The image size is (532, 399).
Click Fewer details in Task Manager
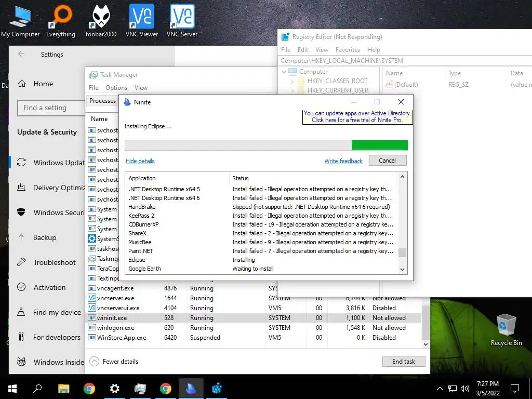click(114, 362)
